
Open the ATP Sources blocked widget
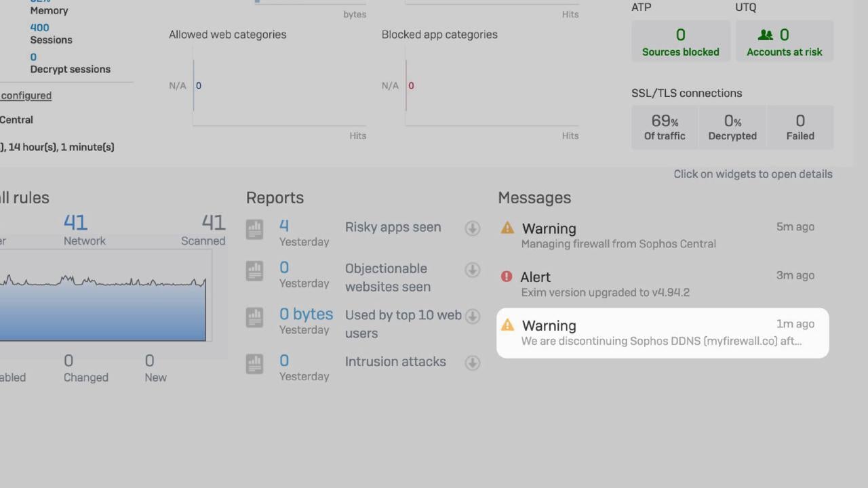(x=680, y=41)
